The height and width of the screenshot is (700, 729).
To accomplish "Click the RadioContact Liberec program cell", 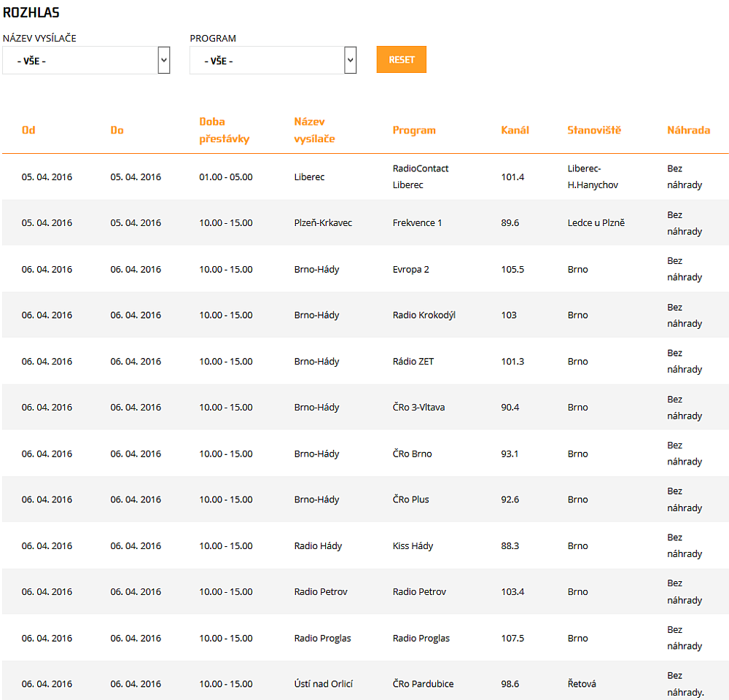I will [420, 176].
